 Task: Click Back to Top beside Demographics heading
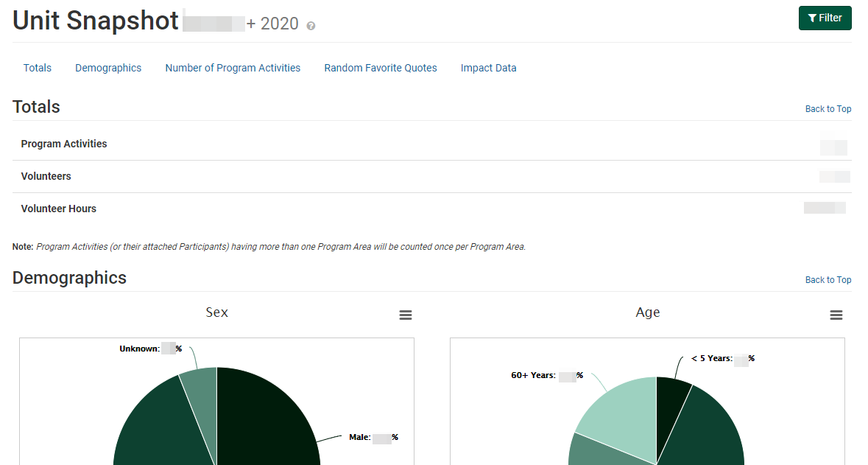(x=828, y=279)
